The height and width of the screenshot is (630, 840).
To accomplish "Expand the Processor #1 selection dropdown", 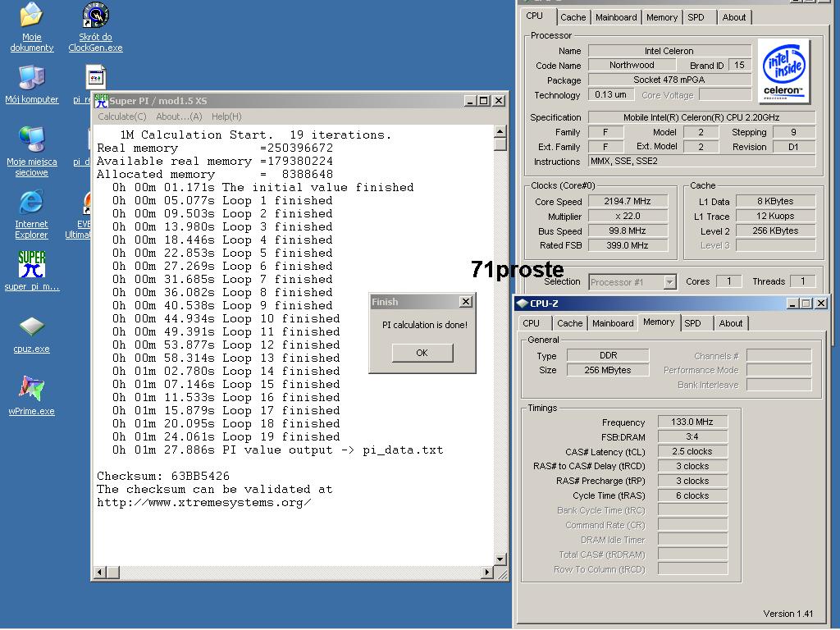I will click(669, 282).
